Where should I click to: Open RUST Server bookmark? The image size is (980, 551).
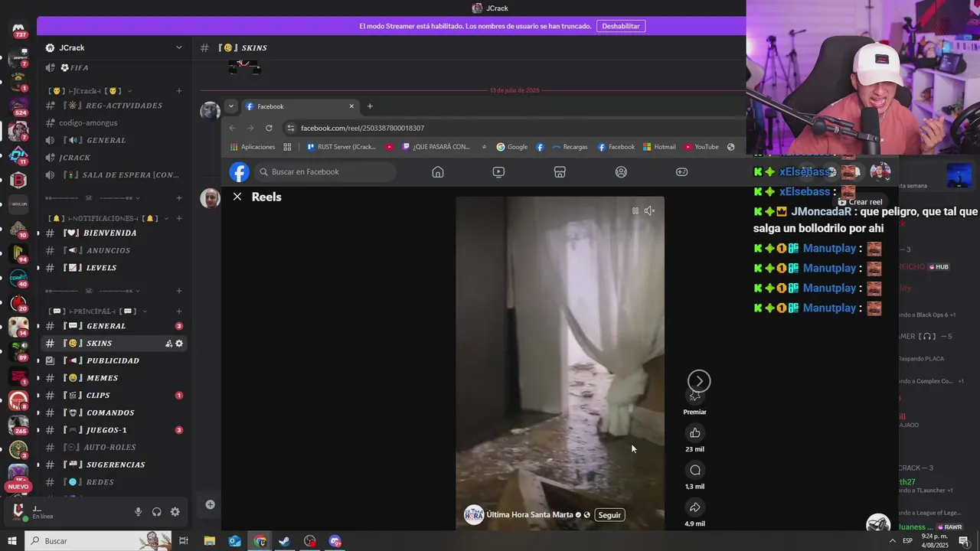[x=341, y=147]
